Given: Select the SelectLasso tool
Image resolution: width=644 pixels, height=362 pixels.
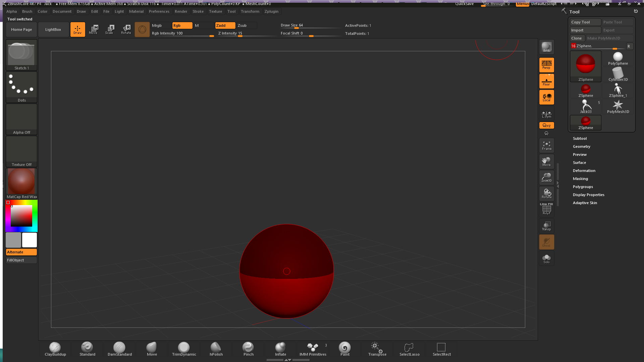Looking at the screenshot, I should [409, 349].
